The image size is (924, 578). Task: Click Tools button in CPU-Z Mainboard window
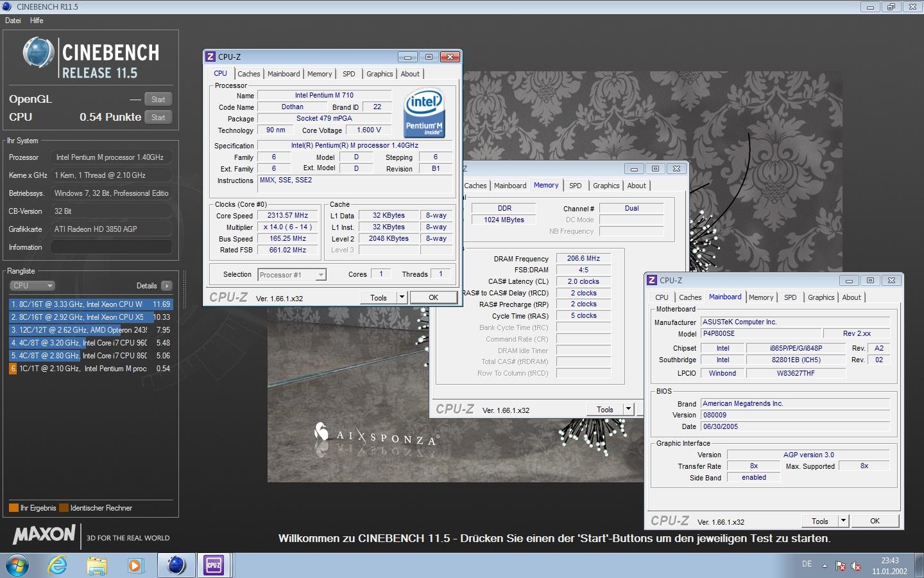coord(820,521)
